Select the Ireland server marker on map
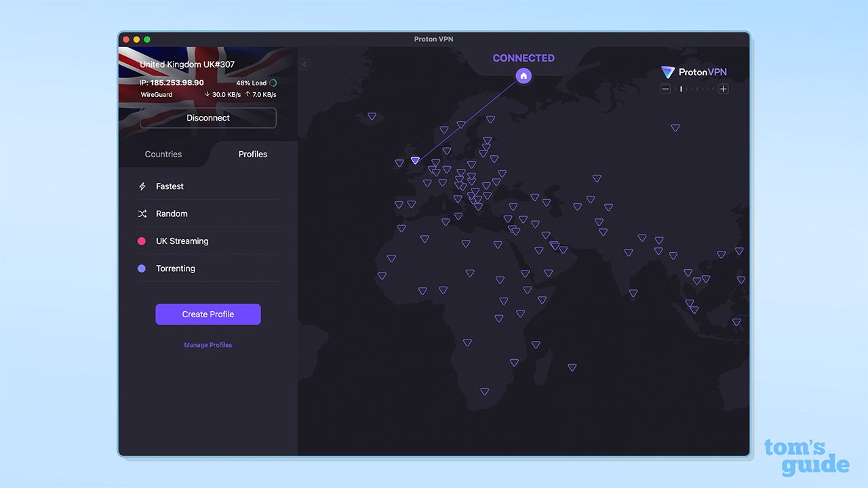Image resolution: width=868 pixels, height=488 pixels. pyautogui.click(x=399, y=163)
